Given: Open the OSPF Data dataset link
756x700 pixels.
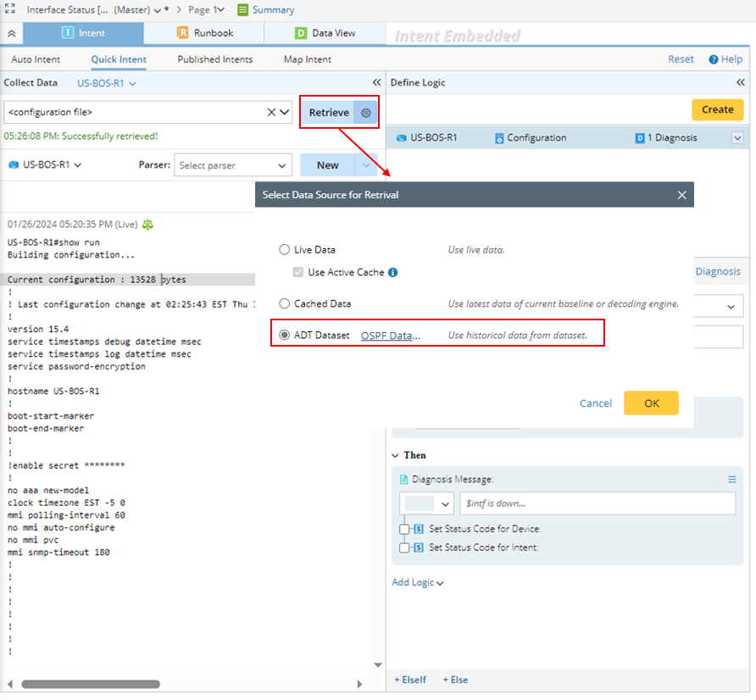Looking at the screenshot, I should coord(391,336).
